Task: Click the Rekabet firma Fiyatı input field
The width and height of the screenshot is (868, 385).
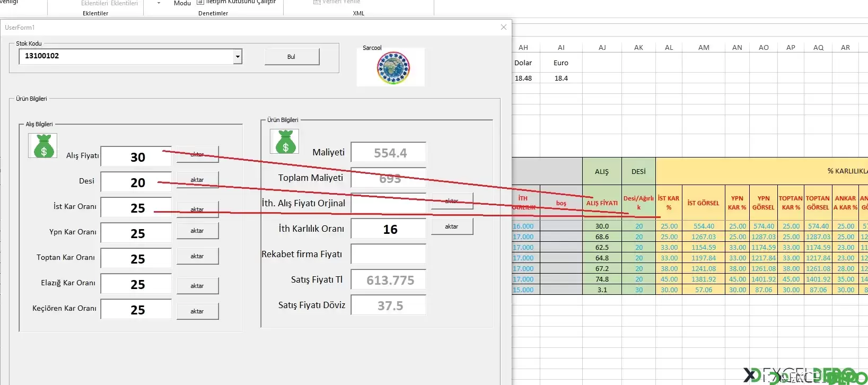Action: click(x=389, y=255)
